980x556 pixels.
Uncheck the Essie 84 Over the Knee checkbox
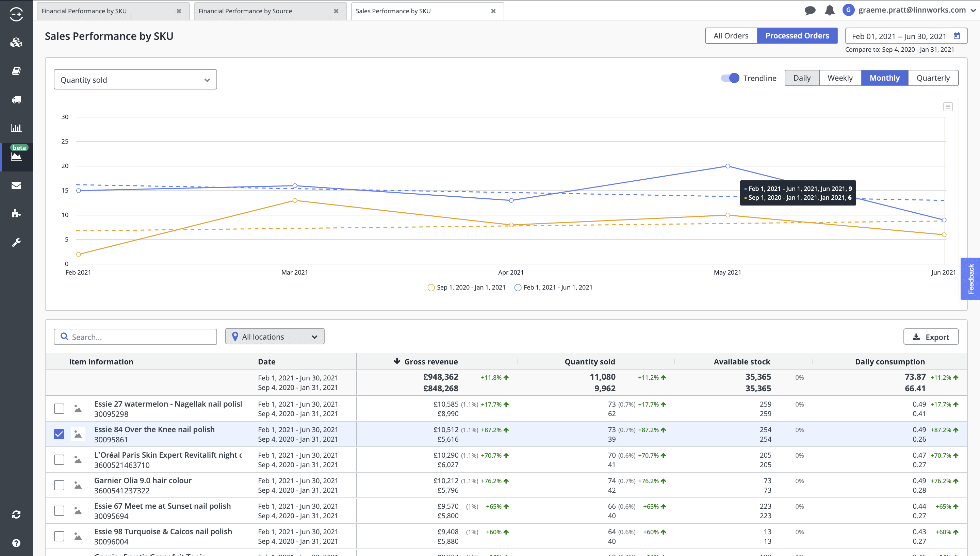[x=59, y=434]
